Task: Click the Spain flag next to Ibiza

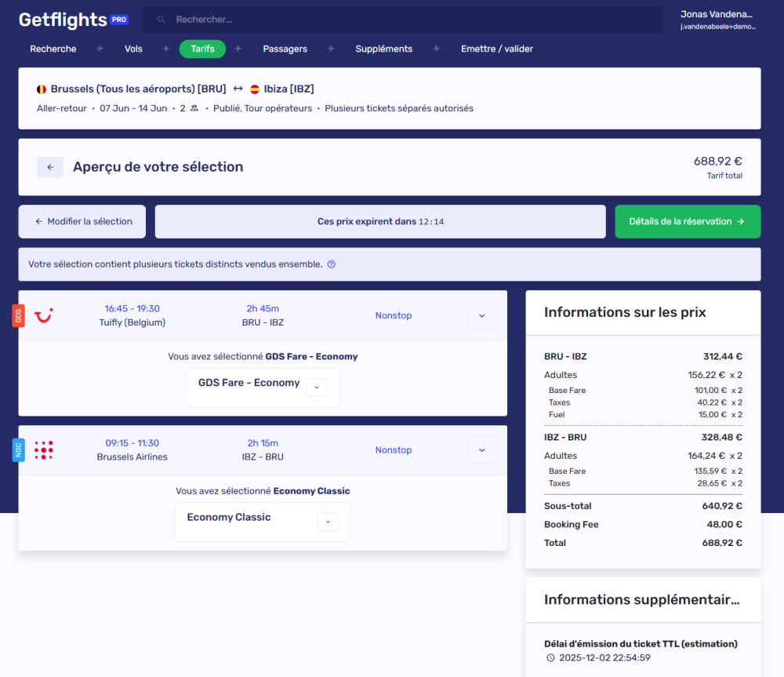Action: tap(254, 88)
